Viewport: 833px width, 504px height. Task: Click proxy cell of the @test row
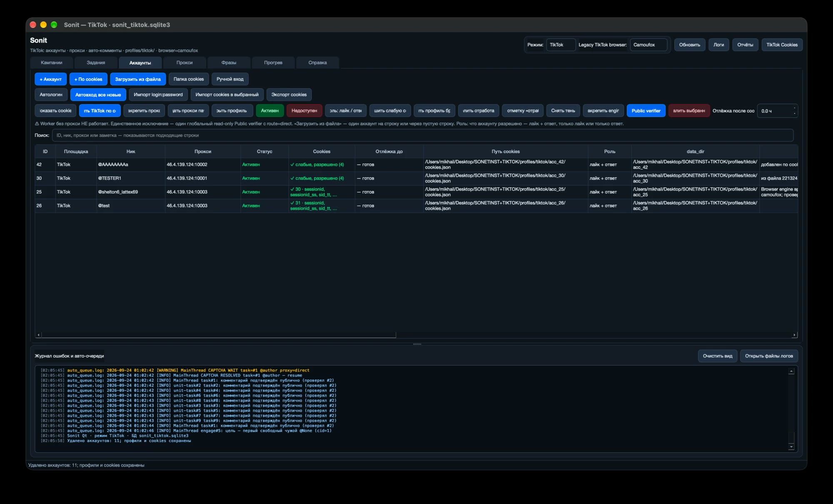click(203, 206)
